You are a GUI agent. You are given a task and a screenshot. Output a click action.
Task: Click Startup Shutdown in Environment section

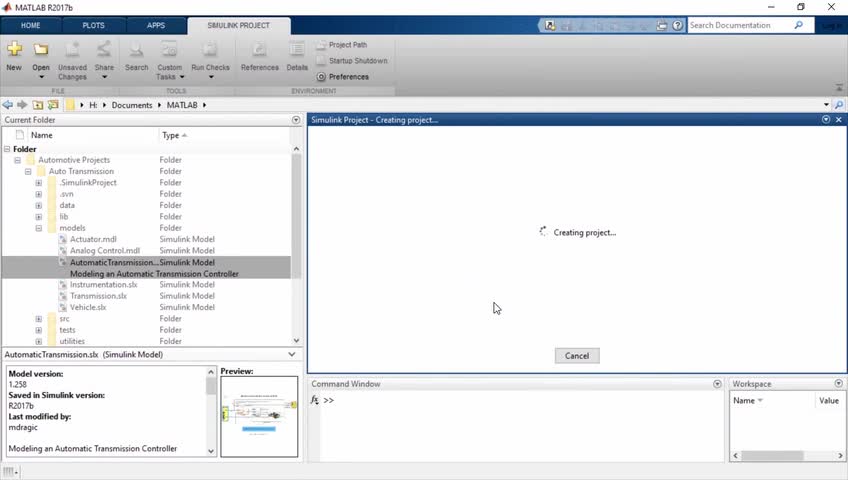point(352,61)
